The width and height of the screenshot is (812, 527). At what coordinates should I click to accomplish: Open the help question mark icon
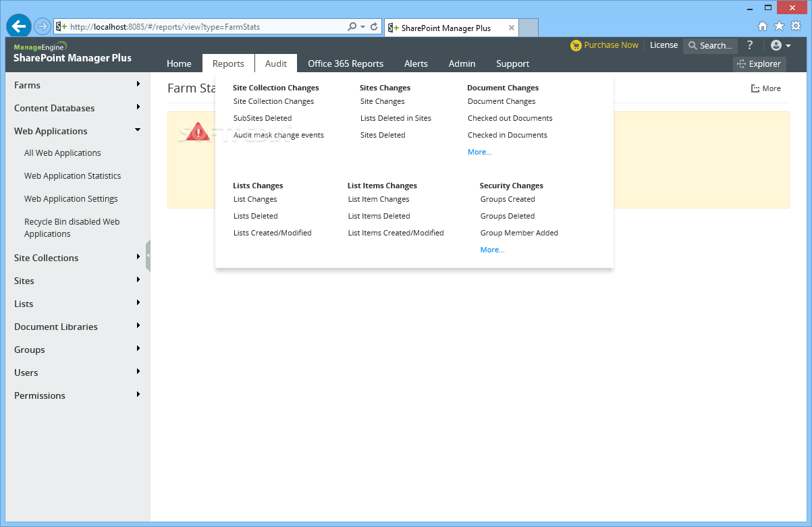749,45
